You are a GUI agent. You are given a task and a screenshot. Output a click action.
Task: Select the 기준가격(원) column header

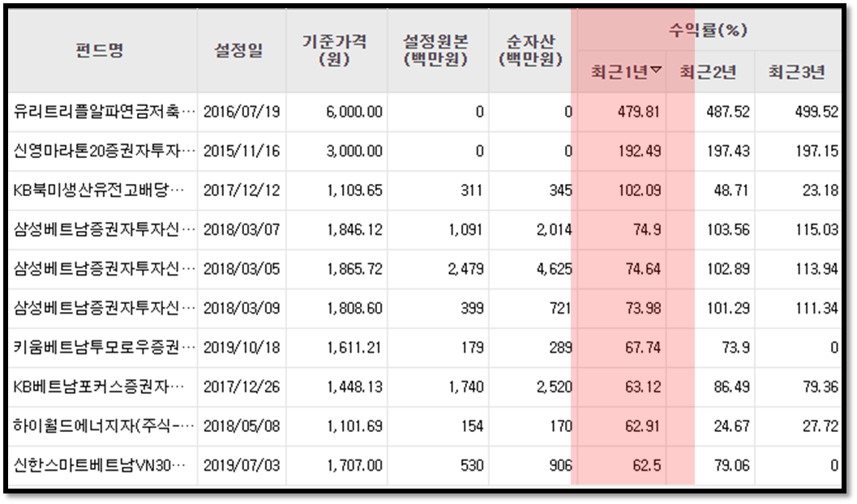[335, 50]
